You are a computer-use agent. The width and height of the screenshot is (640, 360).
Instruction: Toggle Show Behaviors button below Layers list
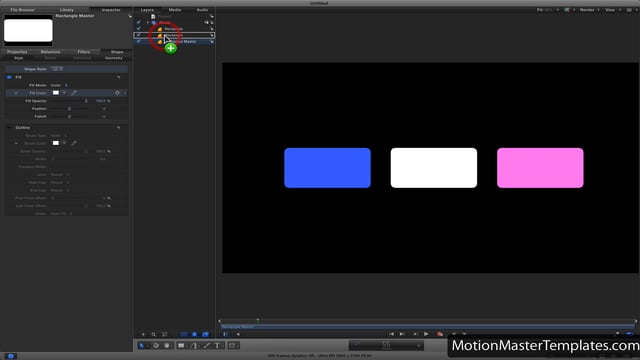tap(194, 334)
